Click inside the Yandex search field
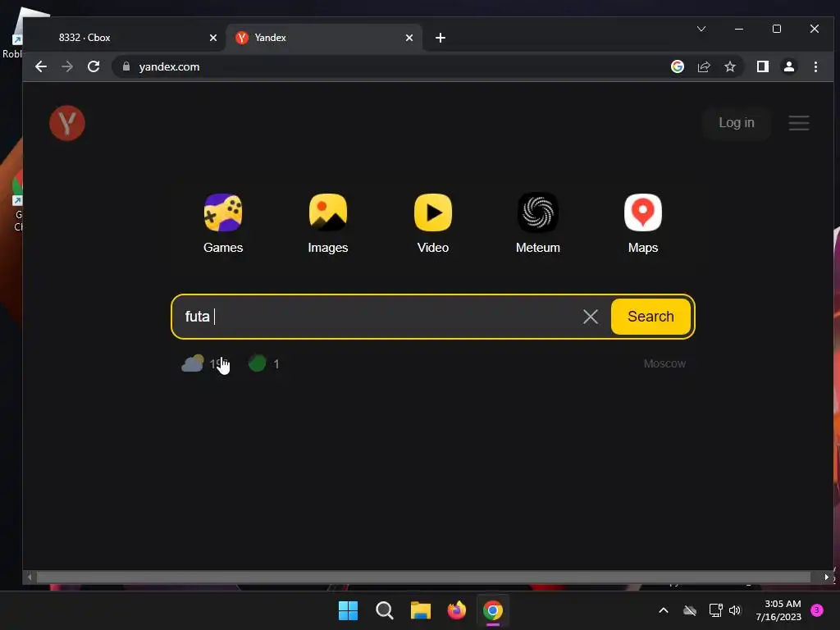This screenshot has width=840, height=630. pos(381,317)
